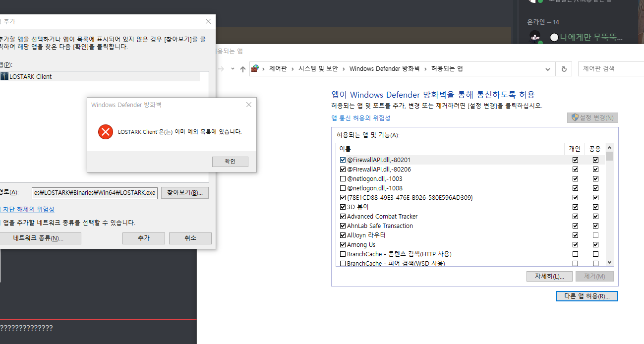Click the app path field containing LOSTARK.exe
This screenshot has width=644, height=344.
click(95, 193)
